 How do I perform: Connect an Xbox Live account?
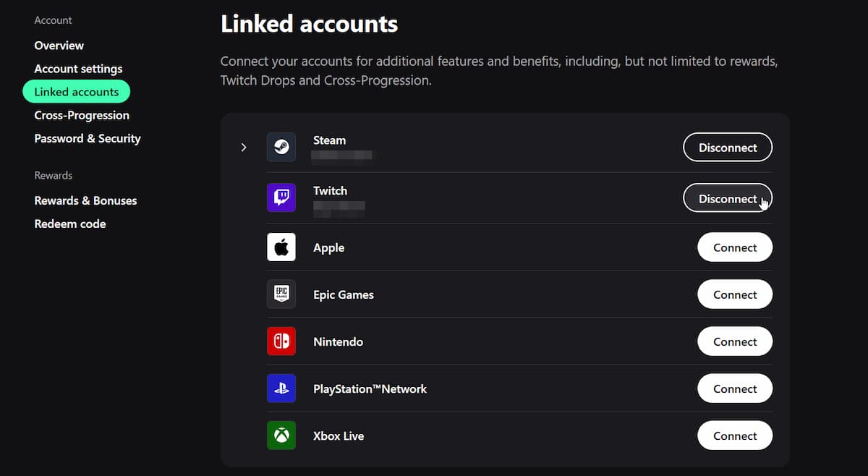pos(735,435)
